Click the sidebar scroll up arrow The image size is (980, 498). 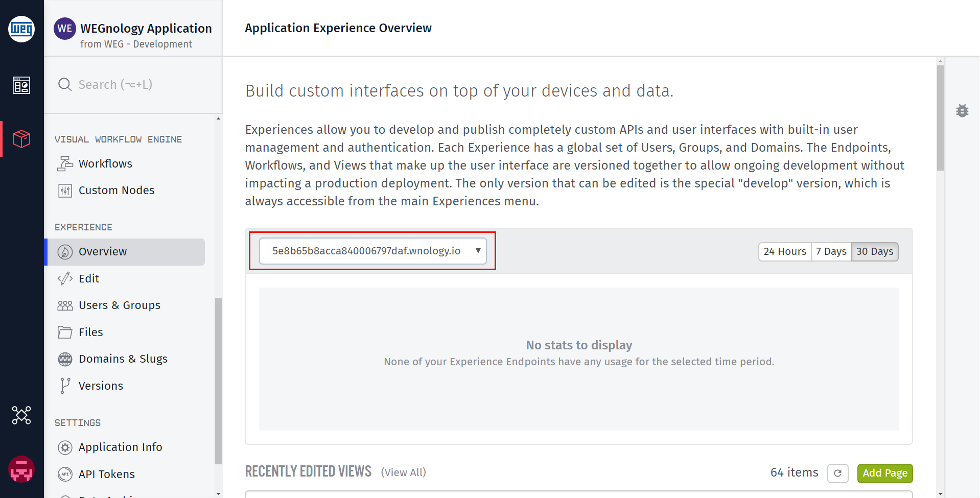pyautogui.click(x=219, y=118)
